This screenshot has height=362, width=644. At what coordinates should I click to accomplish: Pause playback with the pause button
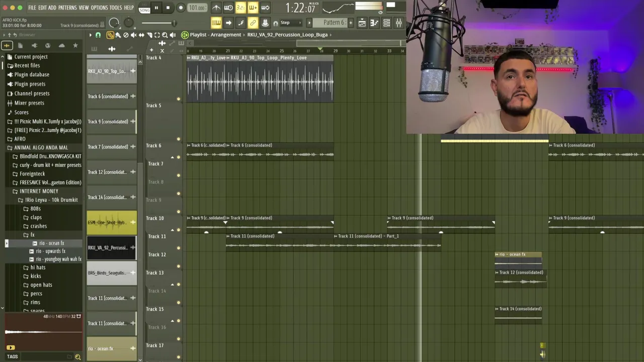point(156,8)
